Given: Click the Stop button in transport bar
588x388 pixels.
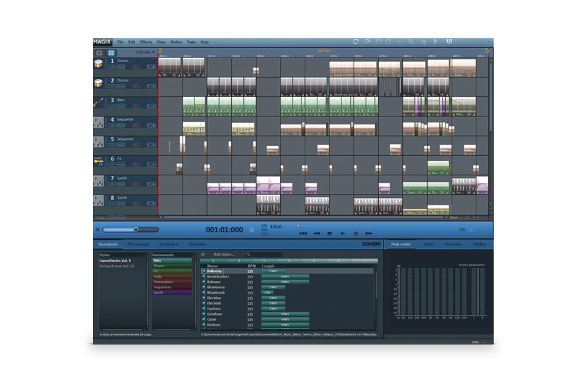Looking at the screenshot, I should pos(329,233).
